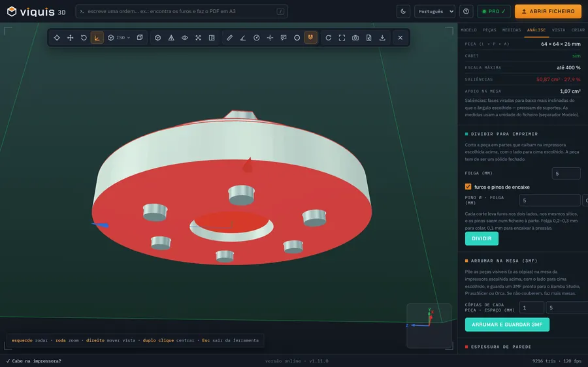Select the crosshair point tool

pyautogui.click(x=270, y=37)
